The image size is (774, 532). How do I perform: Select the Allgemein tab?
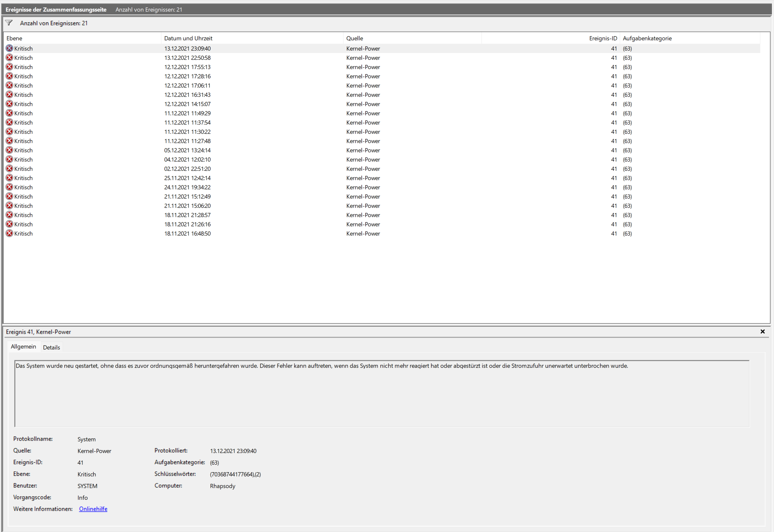tap(23, 347)
